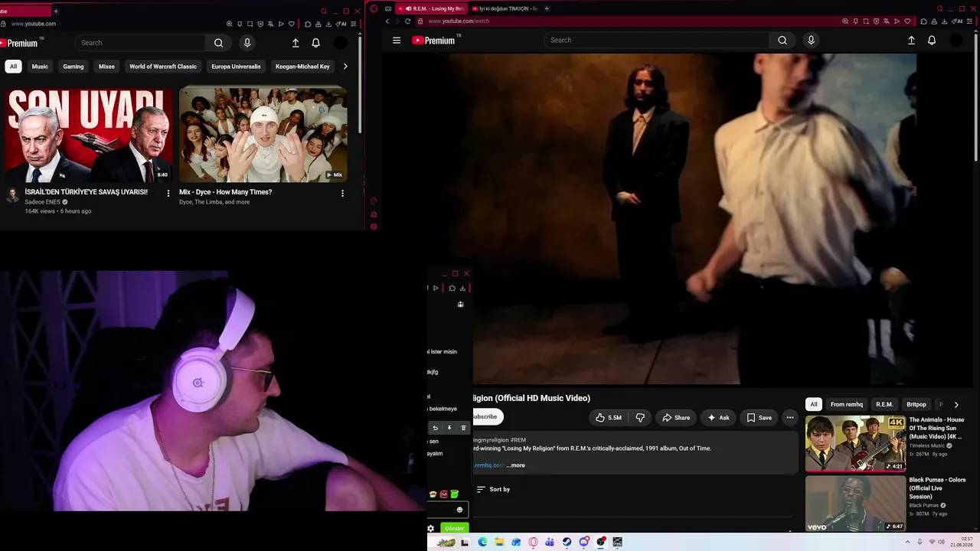Click the emoji picker in the chat input
980x551 pixels.
tap(459, 510)
